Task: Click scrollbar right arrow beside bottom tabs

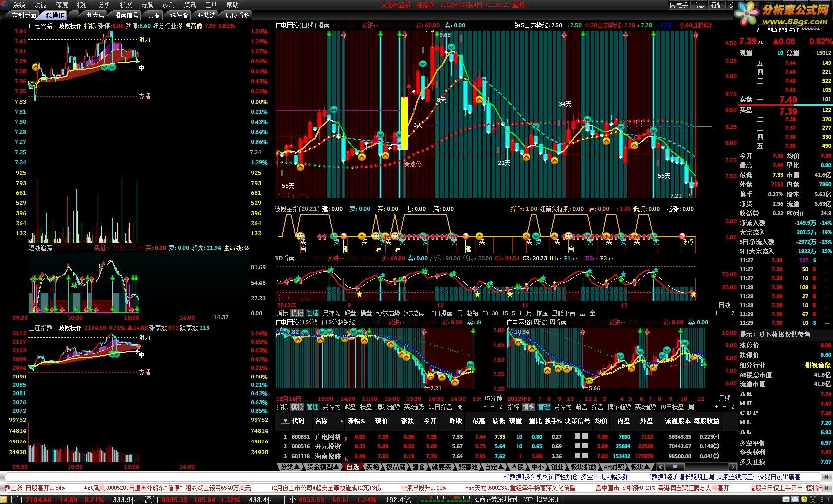Action: 733,467
